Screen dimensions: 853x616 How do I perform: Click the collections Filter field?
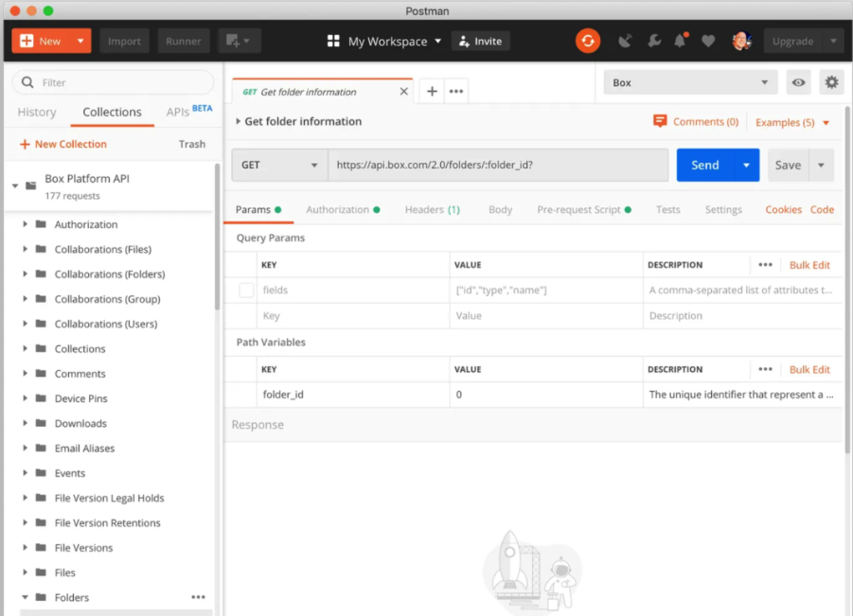click(x=114, y=82)
